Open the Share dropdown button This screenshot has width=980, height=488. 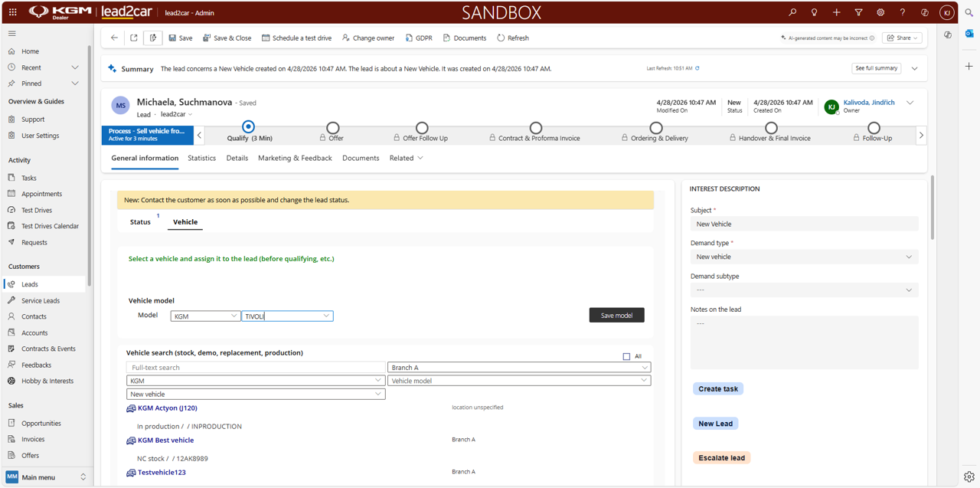coord(902,38)
